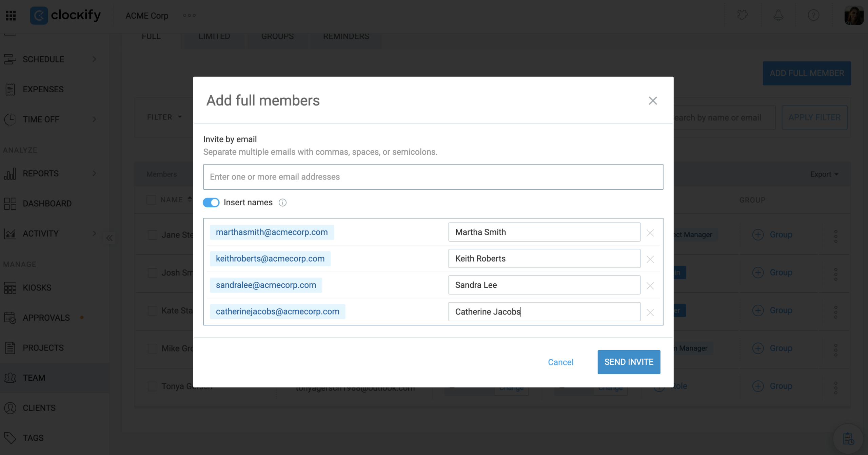Show info about Insert names
This screenshot has width=868, height=455.
pyautogui.click(x=282, y=203)
